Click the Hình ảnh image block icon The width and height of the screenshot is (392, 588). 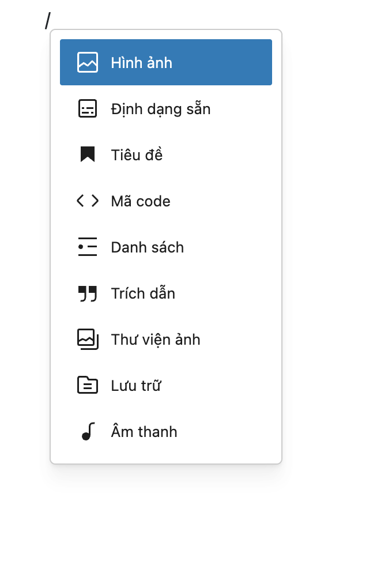(88, 62)
